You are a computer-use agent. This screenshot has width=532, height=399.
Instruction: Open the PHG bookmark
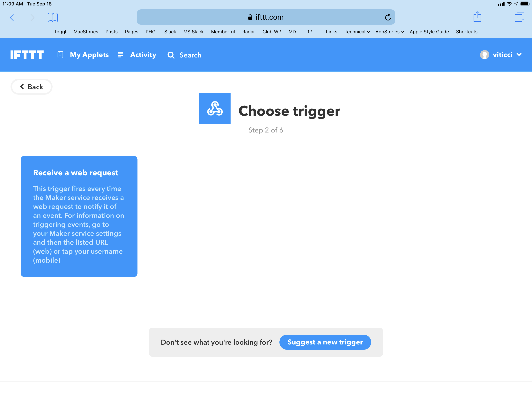(x=151, y=32)
